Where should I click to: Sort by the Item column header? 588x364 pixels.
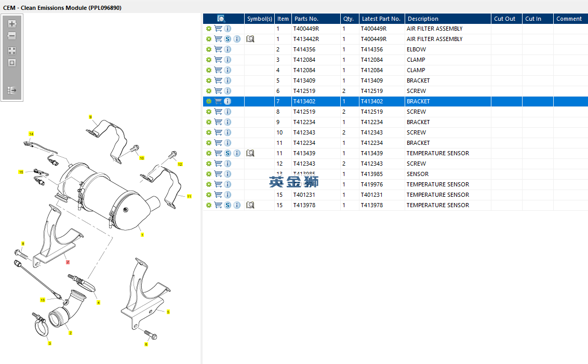click(283, 19)
